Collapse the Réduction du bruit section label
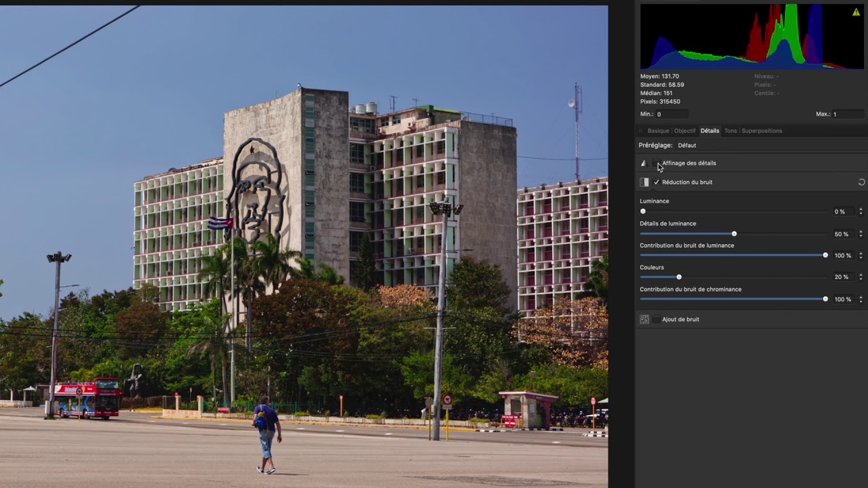This screenshot has height=488, width=868. [x=687, y=182]
